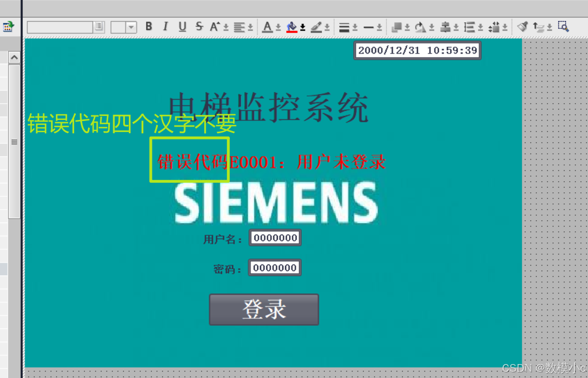Toggle italic text formatting
This screenshot has width=588, height=378.
tap(165, 27)
